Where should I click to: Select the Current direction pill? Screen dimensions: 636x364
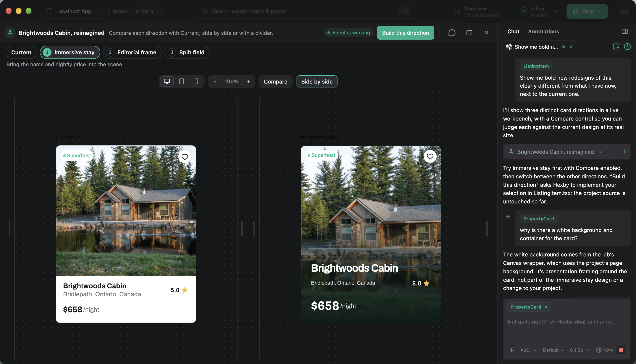(21, 52)
